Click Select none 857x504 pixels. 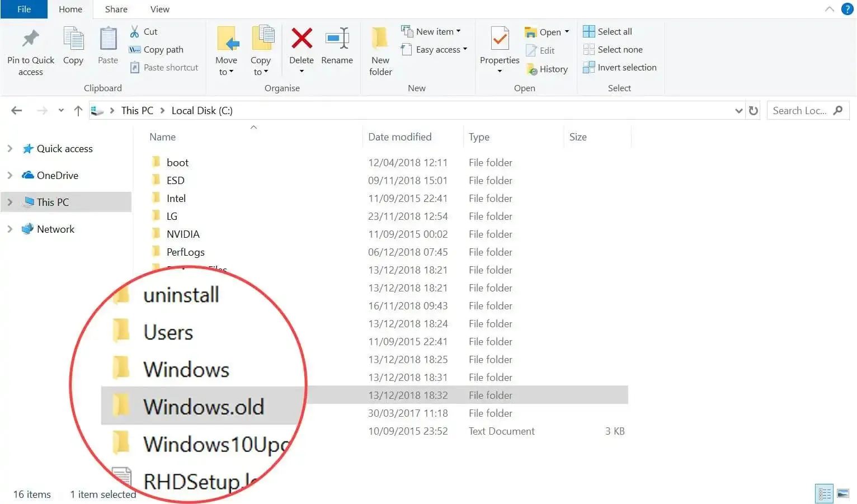coord(613,49)
